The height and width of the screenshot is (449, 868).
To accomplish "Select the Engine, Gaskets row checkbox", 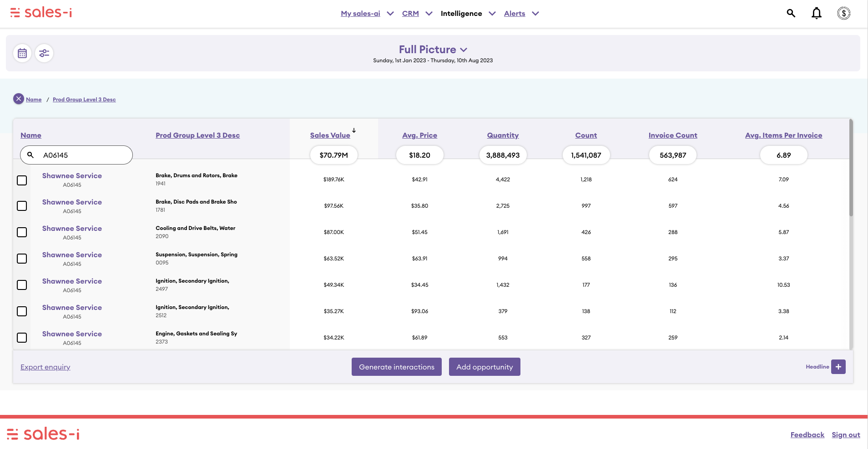I will [x=22, y=338].
